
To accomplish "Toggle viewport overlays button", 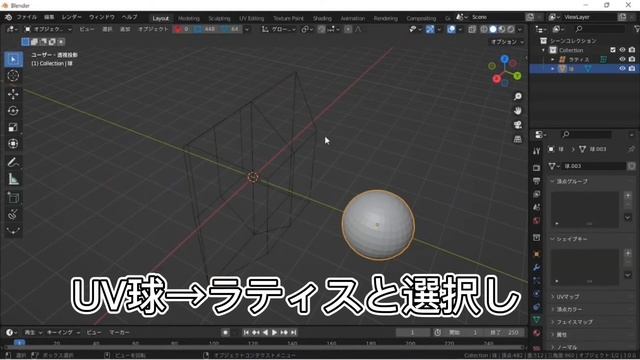I will click(451, 29).
